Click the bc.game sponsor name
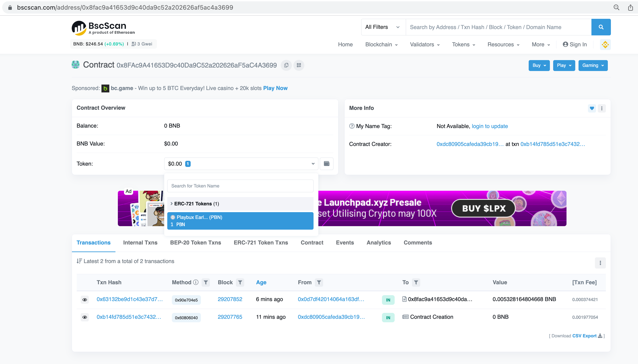 point(122,88)
